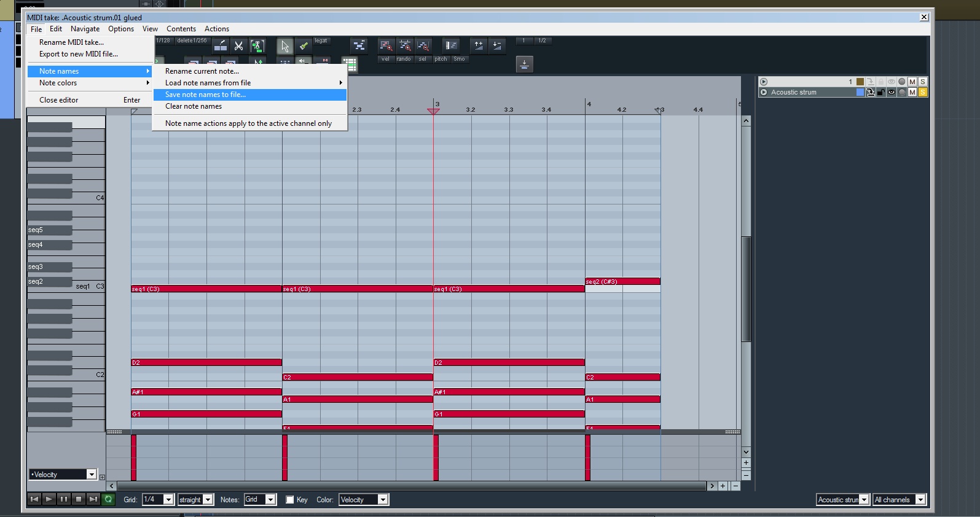
Task: Open the All channels dropdown
Action: (899, 500)
